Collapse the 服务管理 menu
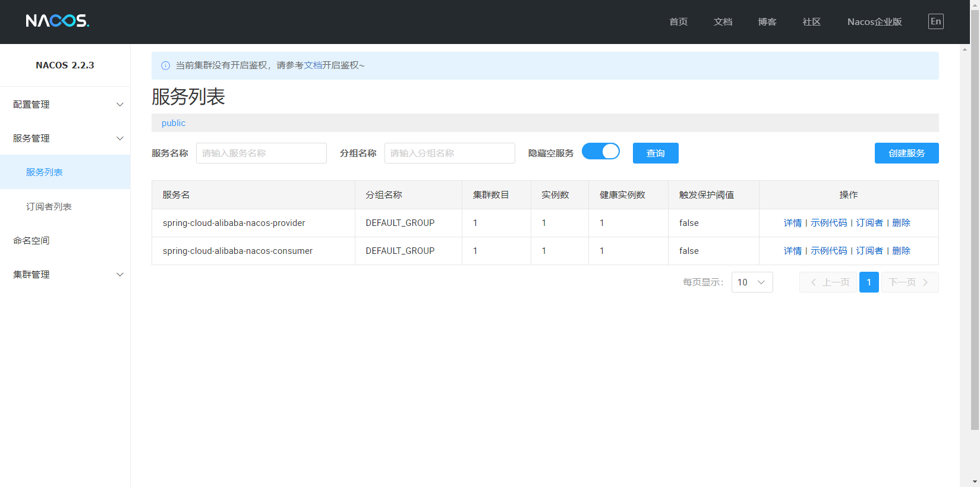Viewport: 980px width, 487px height. [65, 138]
